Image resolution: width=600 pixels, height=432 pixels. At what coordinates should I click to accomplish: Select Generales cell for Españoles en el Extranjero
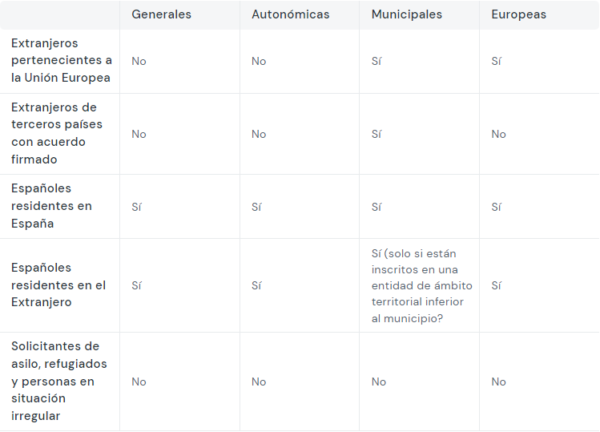136,285
